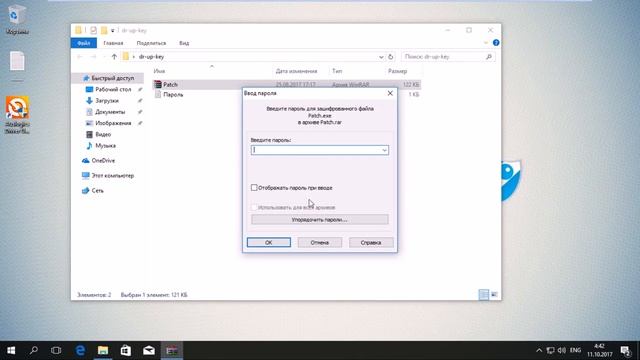Open quick access toolbar customize dropdown
640x360 pixels.
tap(113, 31)
